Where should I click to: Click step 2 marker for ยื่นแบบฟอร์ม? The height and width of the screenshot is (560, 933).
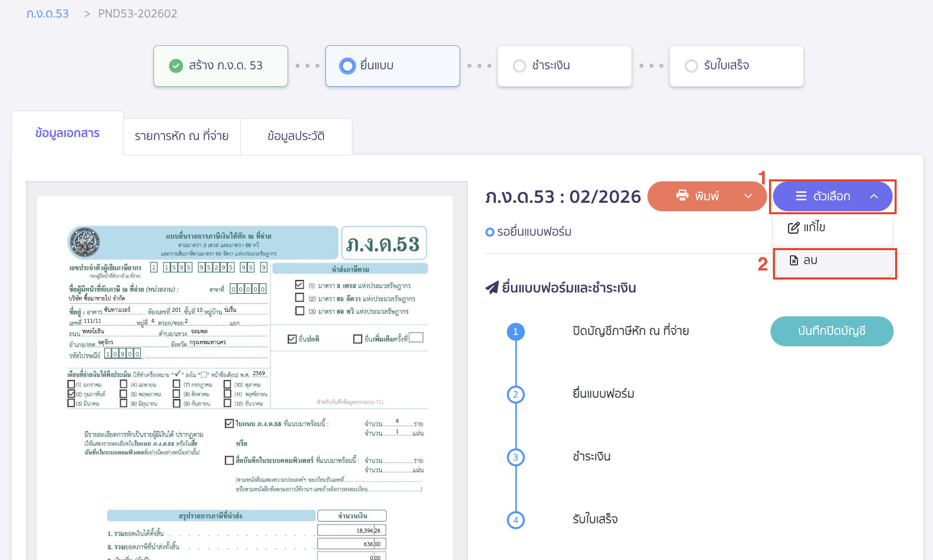click(515, 395)
